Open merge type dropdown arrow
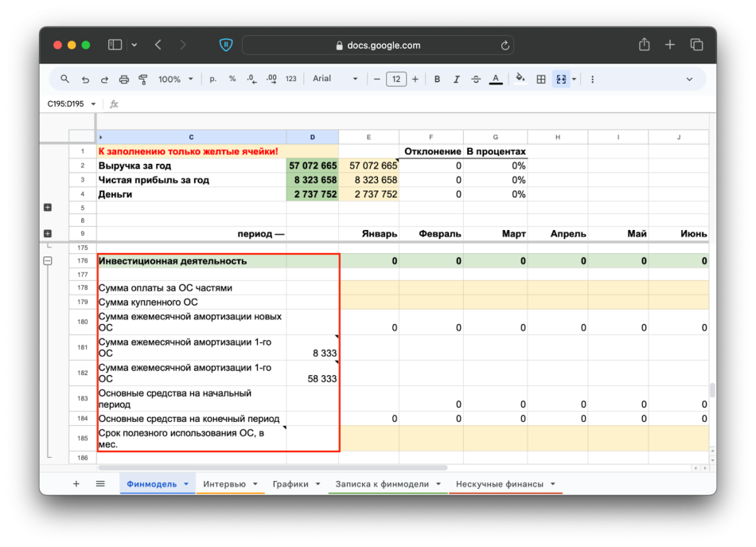 coord(575,79)
